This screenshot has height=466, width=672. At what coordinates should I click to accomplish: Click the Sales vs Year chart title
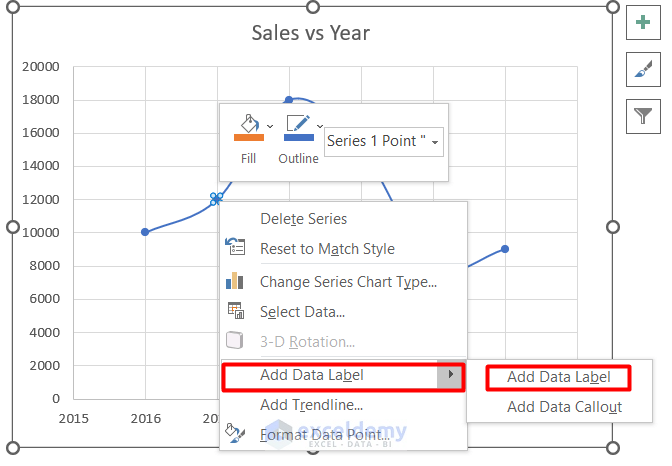[x=311, y=33]
